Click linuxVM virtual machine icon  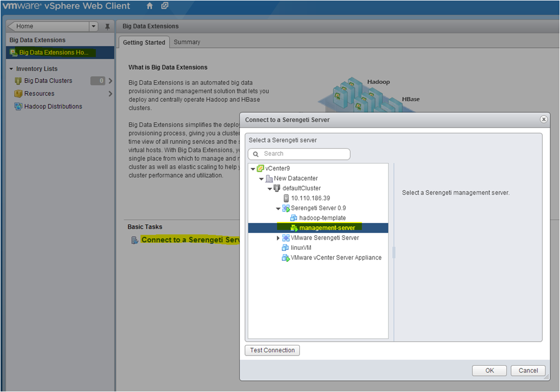point(285,247)
